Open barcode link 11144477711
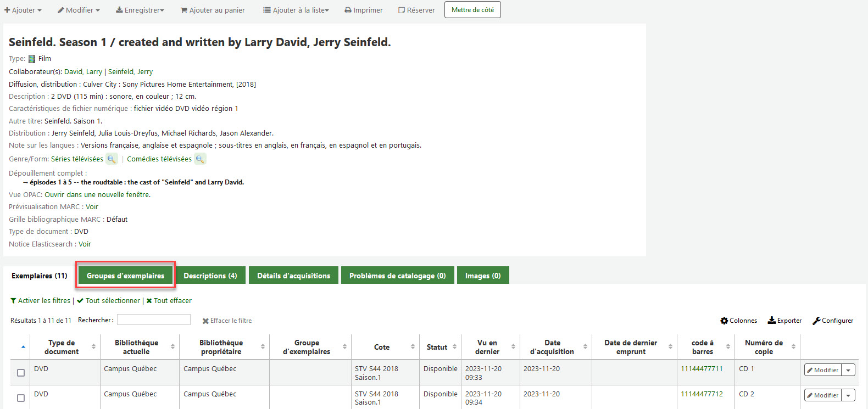868x409 pixels. [702, 369]
